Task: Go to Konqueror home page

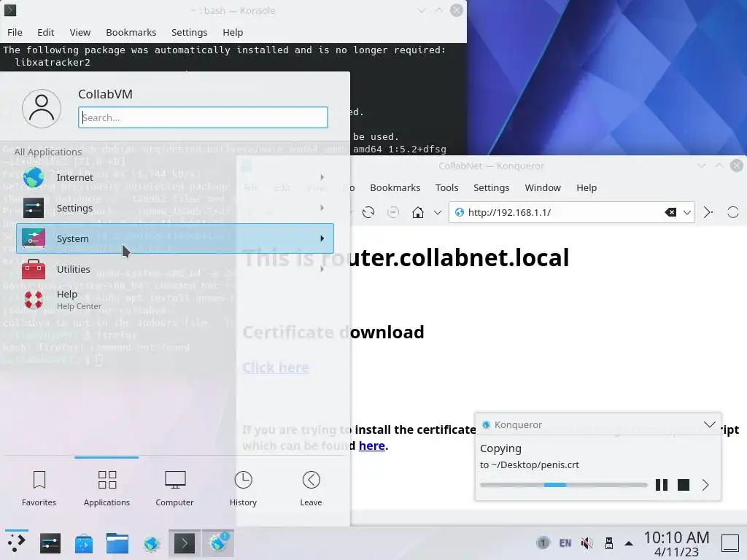Action: click(x=418, y=212)
